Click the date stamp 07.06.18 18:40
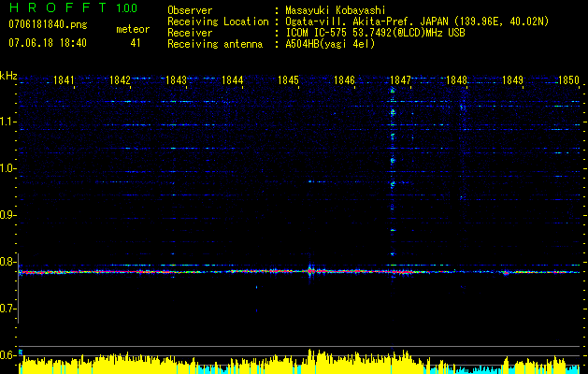 pyautogui.click(x=48, y=43)
